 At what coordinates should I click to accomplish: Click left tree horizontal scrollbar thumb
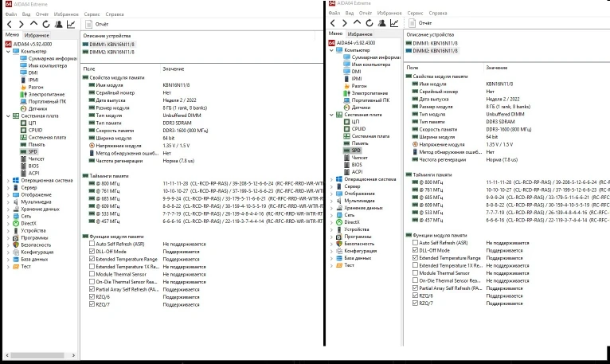[37, 355]
